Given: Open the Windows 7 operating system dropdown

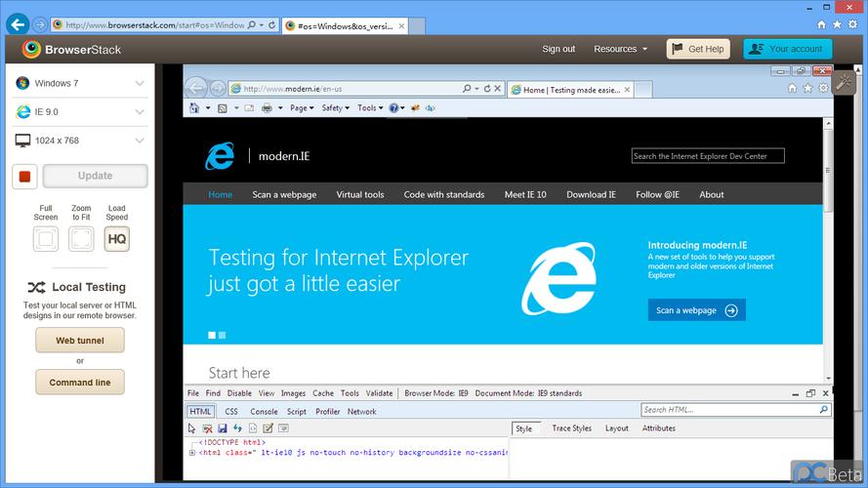Looking at the screenshot, I should pyautogui.click(x=80, y=83).
